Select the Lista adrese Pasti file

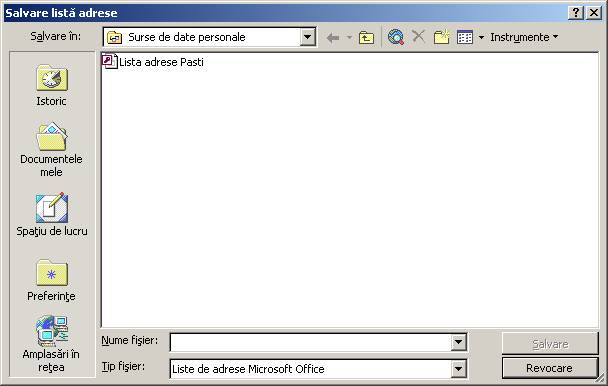pyautogui.click(x=153, y=62)
